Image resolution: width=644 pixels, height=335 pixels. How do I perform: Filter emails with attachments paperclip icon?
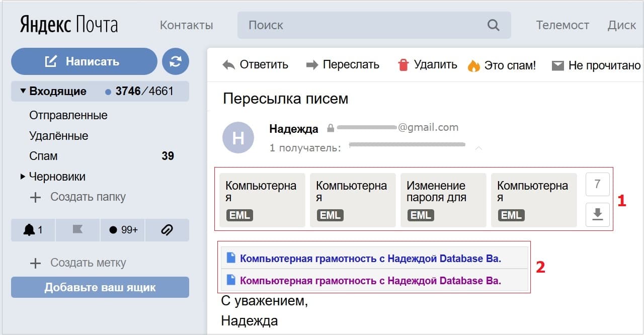click(167, 230)
